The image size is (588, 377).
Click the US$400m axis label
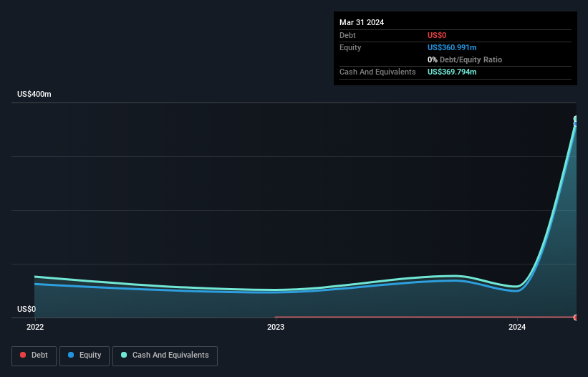coord(34,94)
